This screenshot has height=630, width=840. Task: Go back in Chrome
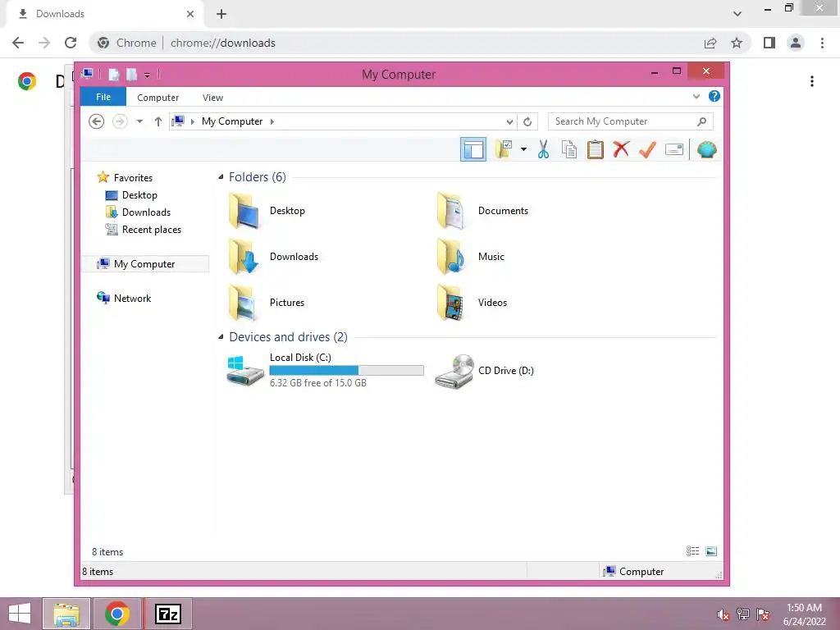18,43
